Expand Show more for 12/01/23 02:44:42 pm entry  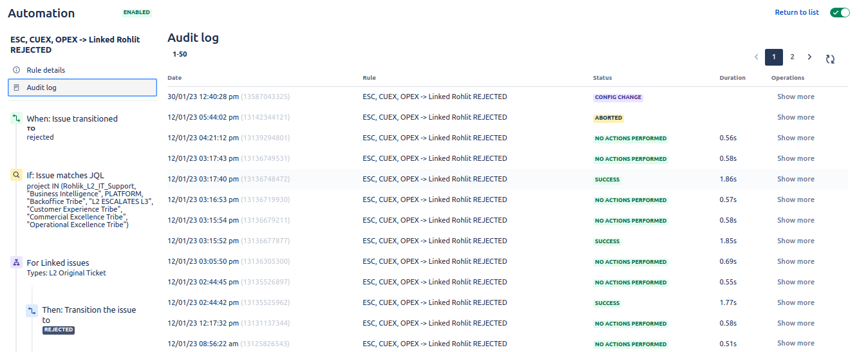[795, 302]
